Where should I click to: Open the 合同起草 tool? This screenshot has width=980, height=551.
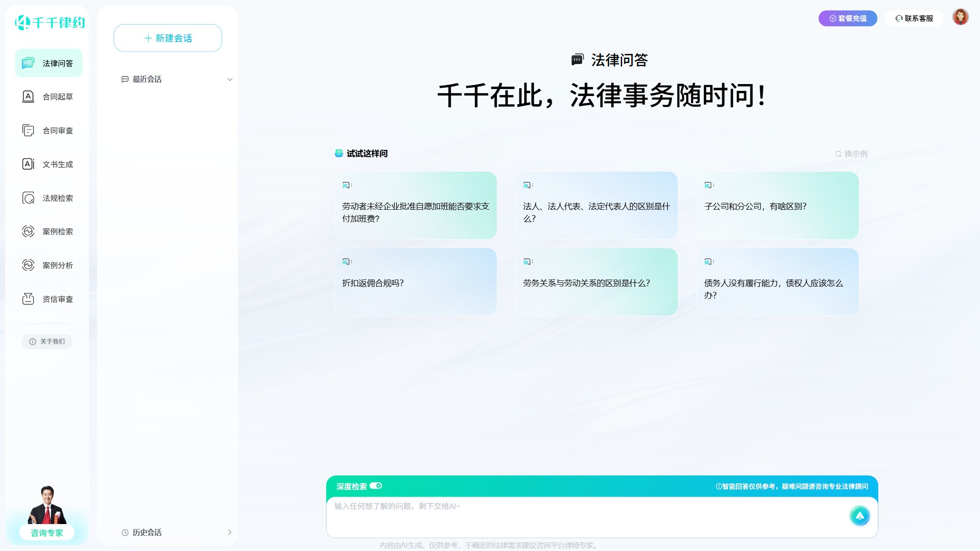tap(48, 96)
